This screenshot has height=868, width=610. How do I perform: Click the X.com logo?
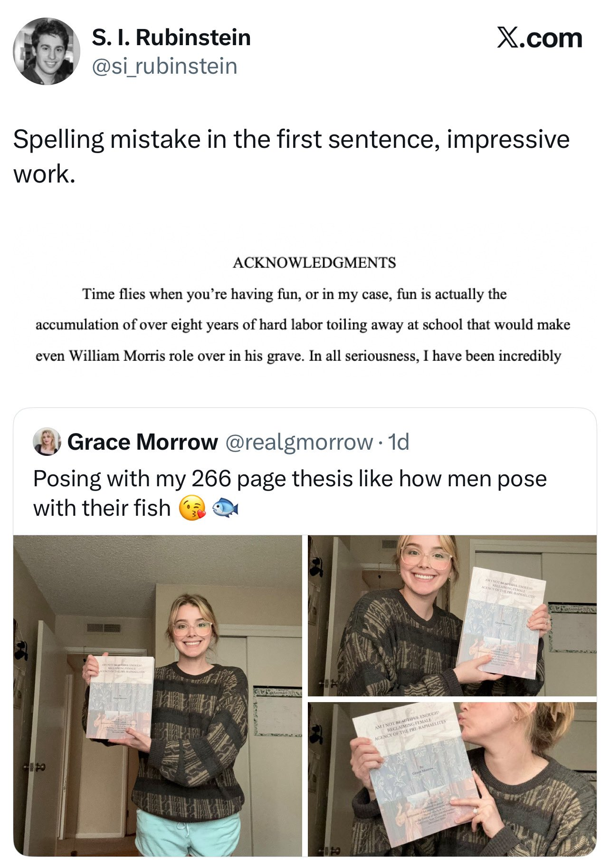539,38
